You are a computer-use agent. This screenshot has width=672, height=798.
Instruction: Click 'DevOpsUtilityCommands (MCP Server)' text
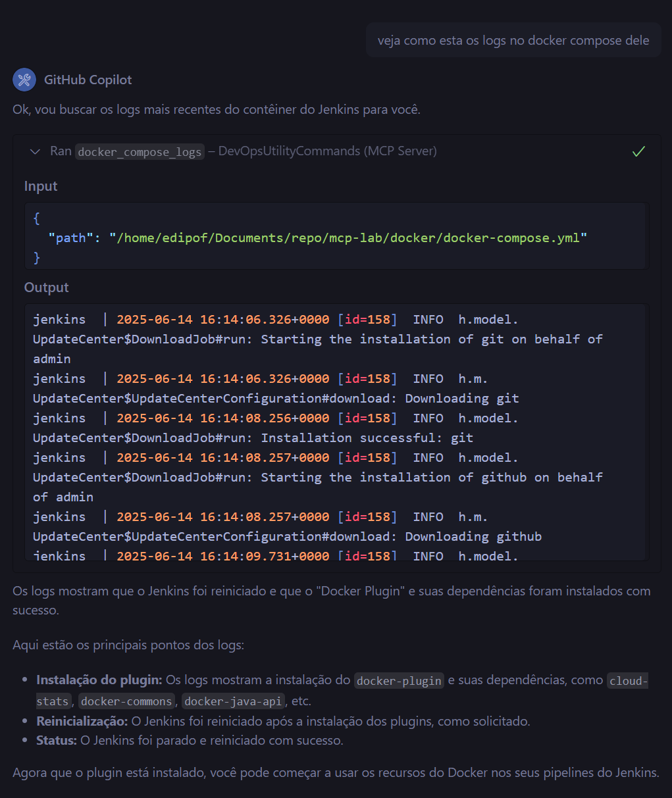pos(328,151)
